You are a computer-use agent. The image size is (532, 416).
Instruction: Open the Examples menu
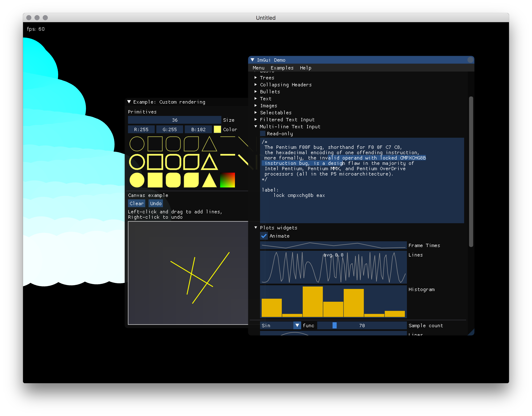[282, 68]
